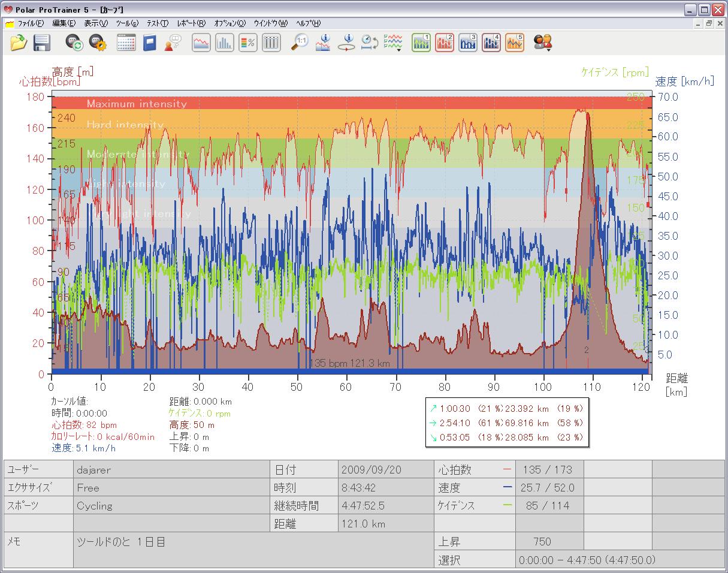
Task: Click the duration value 4:47:52.5
Action: click(x=386, y=505)
